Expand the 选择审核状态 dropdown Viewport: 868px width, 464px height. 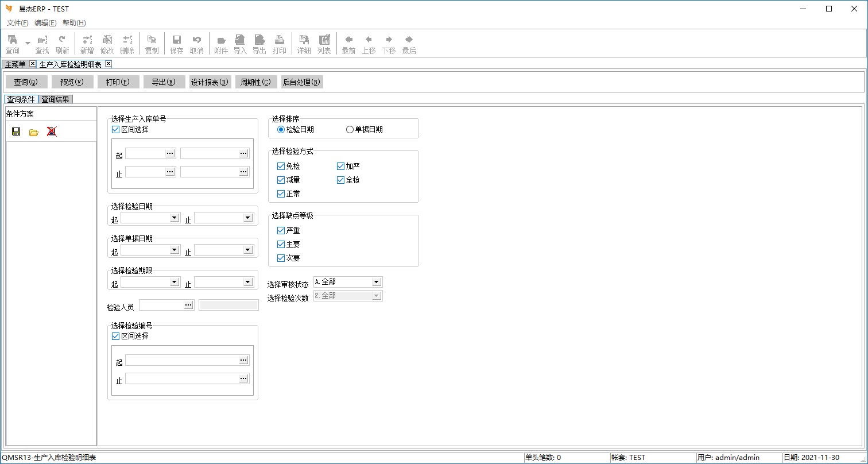pos(376,282)
